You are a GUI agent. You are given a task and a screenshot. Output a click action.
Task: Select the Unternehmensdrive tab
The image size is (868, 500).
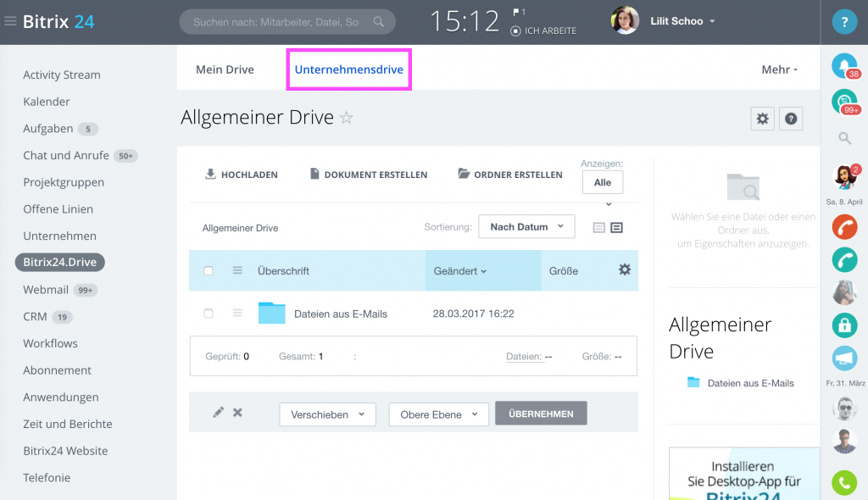pos(348,69)
